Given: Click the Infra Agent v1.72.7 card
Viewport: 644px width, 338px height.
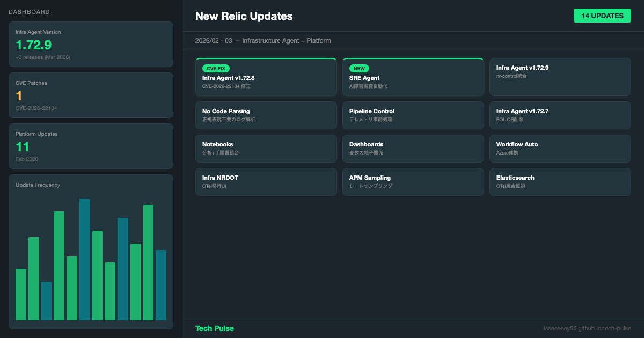Looking at the screenshot, I should pyautogui.click(x=560, y=115).
